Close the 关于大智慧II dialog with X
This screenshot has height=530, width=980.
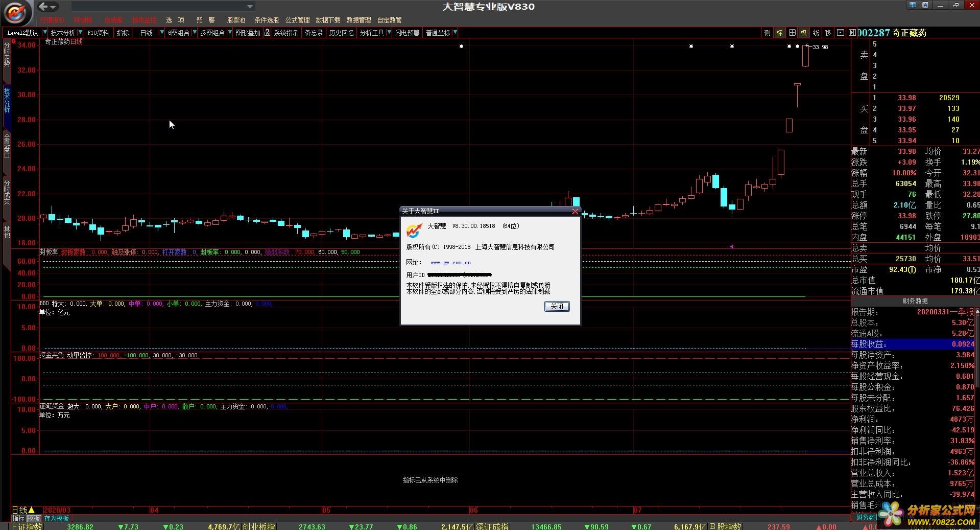coord(575,211)
